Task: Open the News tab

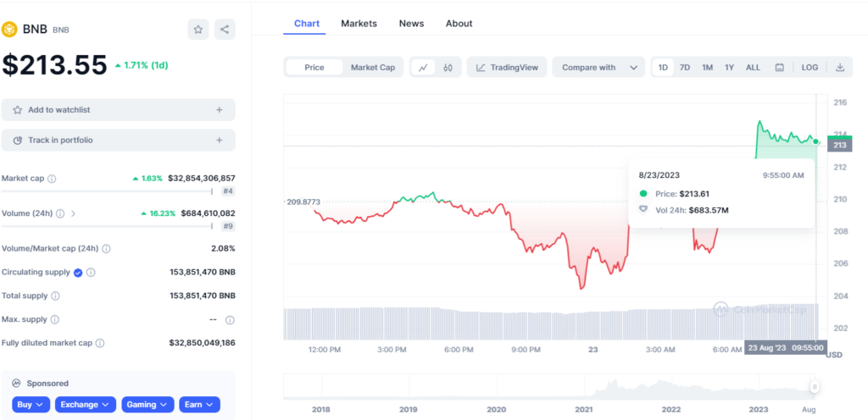Action: tap(411, 24)
